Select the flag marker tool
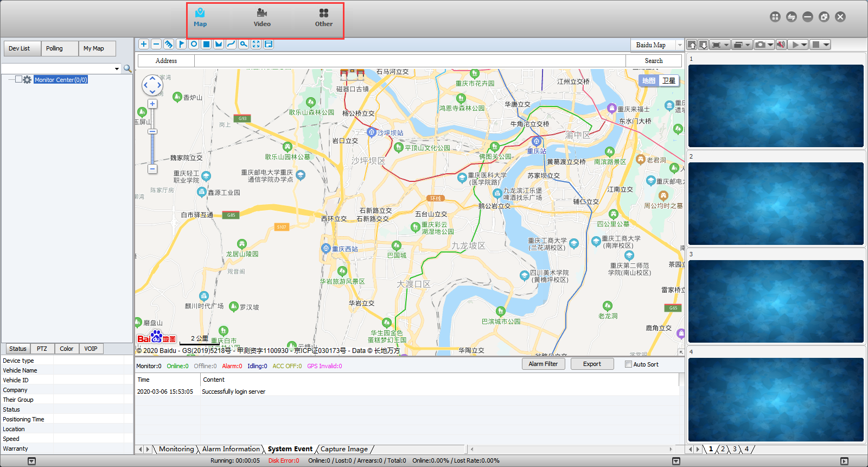 coord(181,45)
